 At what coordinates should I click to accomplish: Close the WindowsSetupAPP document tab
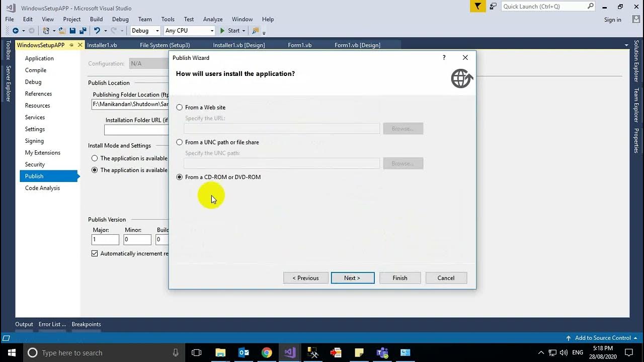click(80, 45)
